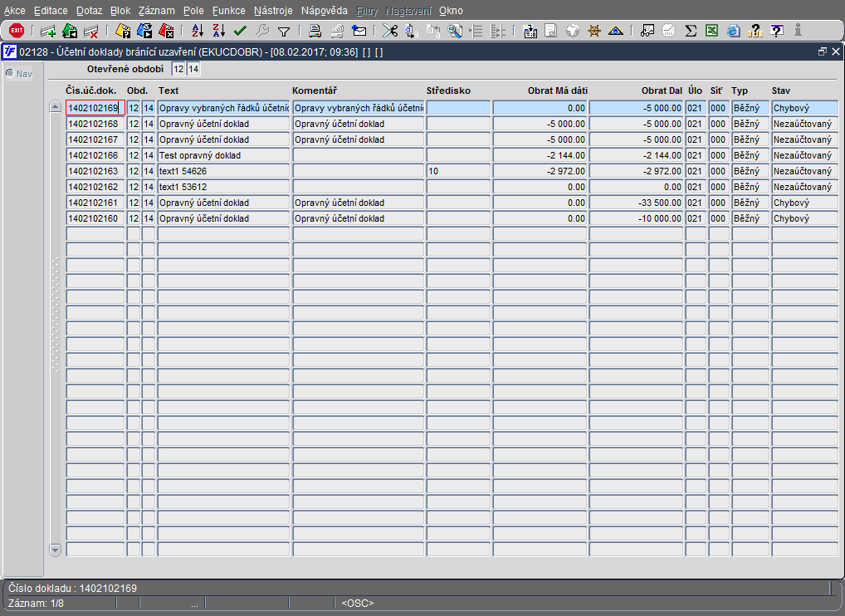Click the cancel query icon
Image resolution: width=845 pixels, height=616 pixels.
[x=166, y=32]
